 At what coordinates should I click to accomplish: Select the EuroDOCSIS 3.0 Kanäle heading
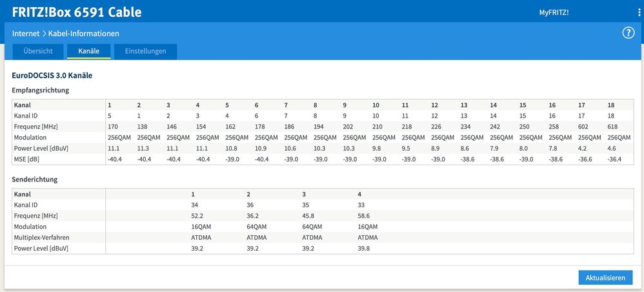click(x=52, y=76)
